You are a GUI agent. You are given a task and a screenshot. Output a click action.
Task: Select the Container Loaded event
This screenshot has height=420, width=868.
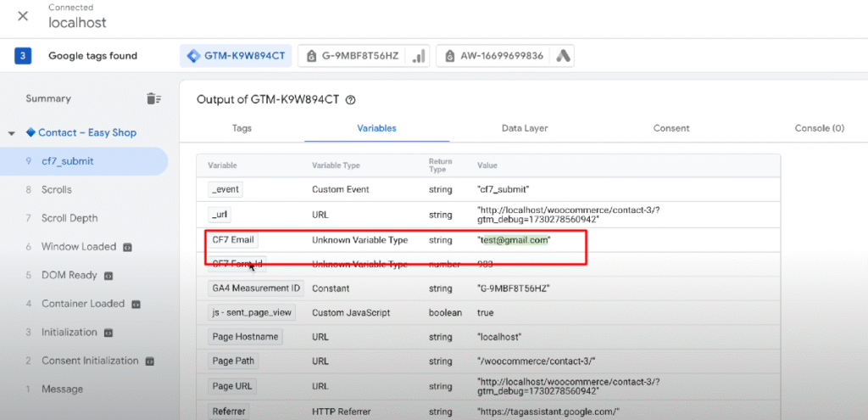tap(83, 304)
